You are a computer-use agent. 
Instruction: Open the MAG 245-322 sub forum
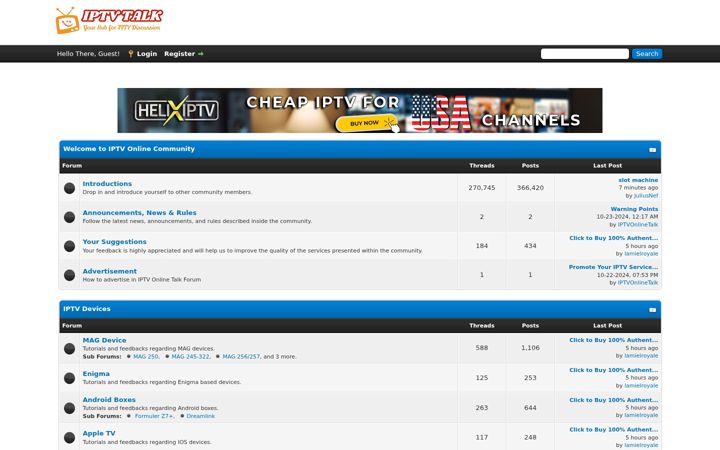[191, 357]
